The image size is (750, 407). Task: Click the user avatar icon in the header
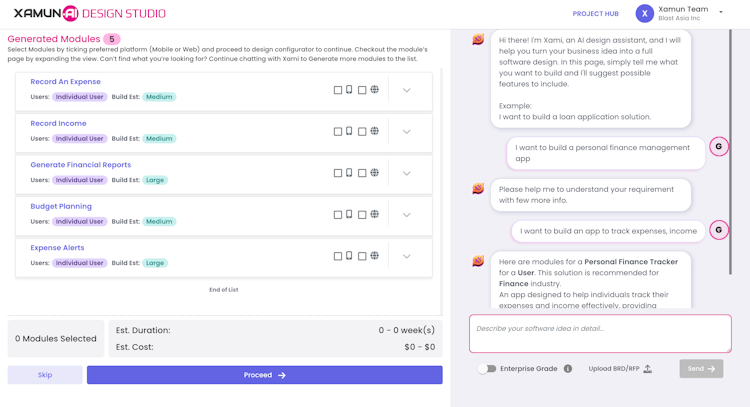(x=645, y=14)
